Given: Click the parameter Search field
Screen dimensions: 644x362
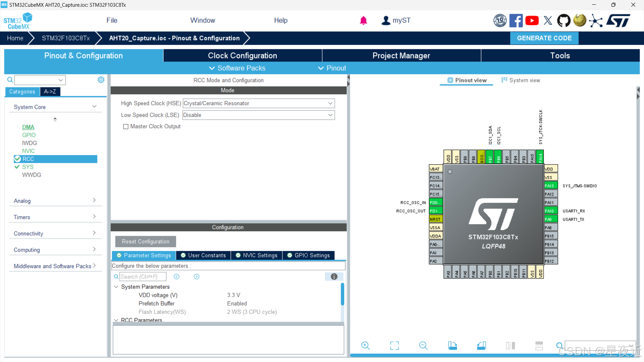Looking at the screenshot, I should [x=143, y=277].
